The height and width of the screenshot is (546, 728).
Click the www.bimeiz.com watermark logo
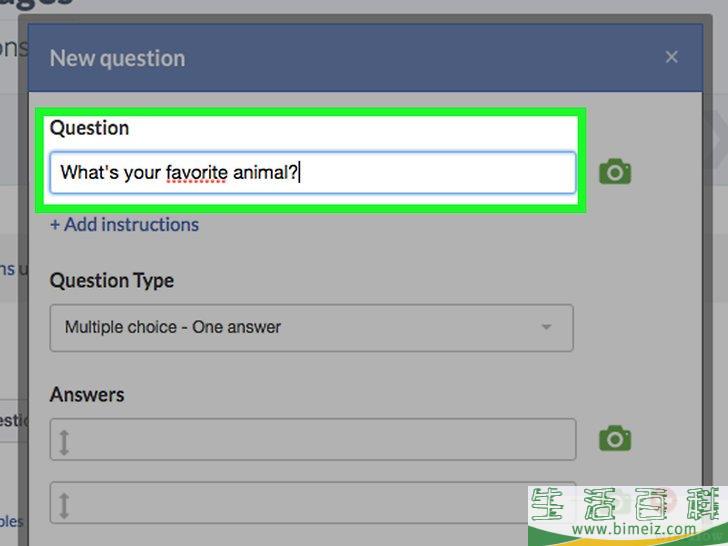click(x=628, y=516)
